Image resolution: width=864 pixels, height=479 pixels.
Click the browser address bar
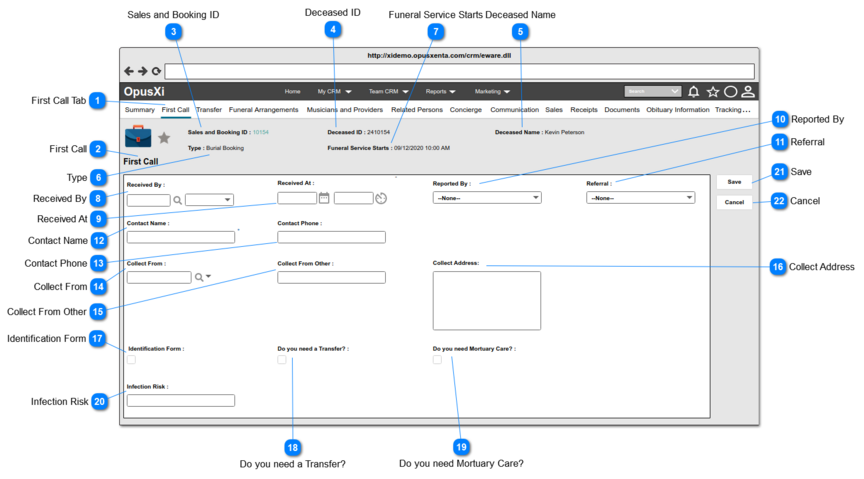click(460, 71)
